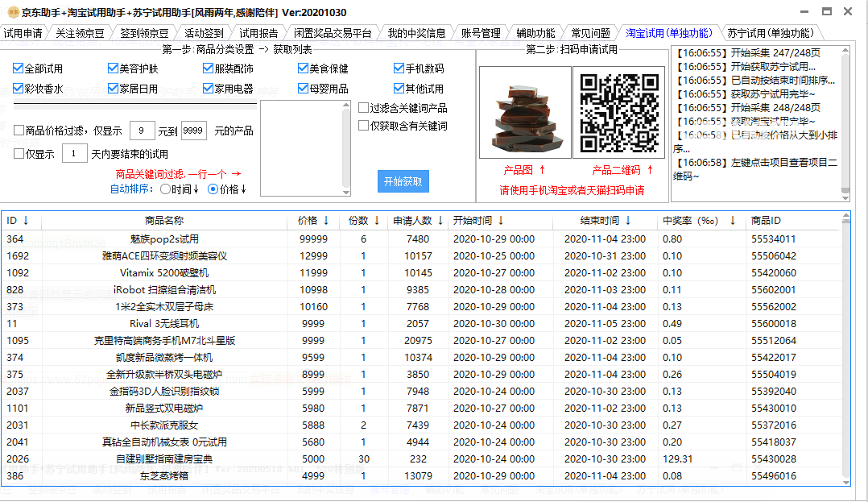This screenshot has height=502, width=868.
Task: Open the 常见问题 tab
Action: (590, 33)
